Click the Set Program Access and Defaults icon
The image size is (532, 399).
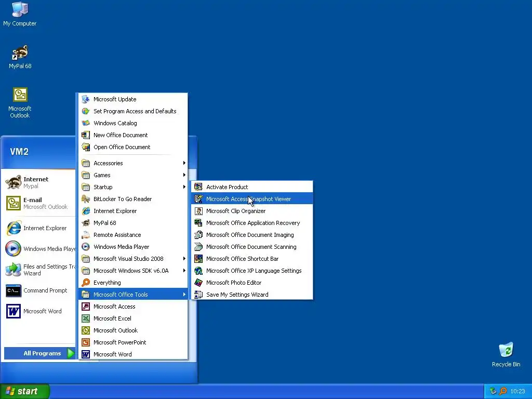coord(86,111)
